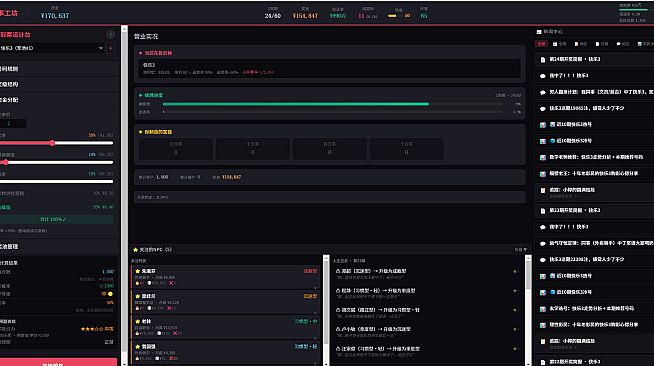Screen dimensions: 654x366
Task: Expand the first NPC card's small chevron
Action: pyautogui.click(x=315, y=288)
